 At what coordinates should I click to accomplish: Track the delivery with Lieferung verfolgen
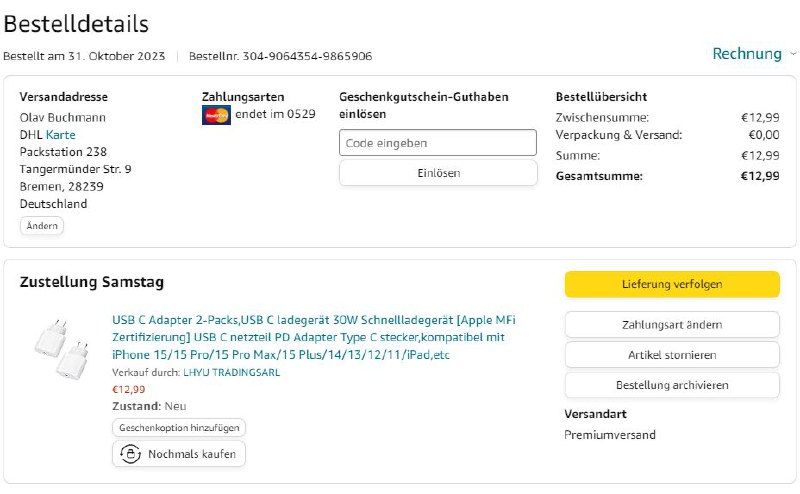pyautogui.click(x=672, y=284)
